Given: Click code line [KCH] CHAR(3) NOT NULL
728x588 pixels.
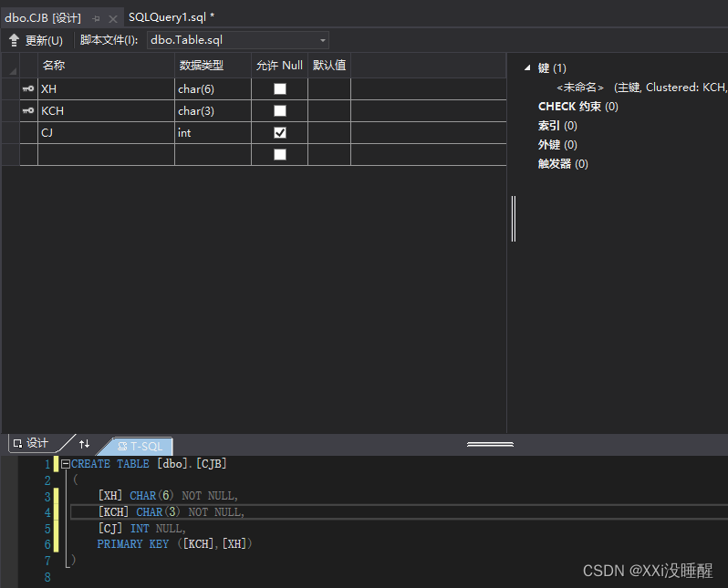Looking at the screenshot, I should point(171,512).
